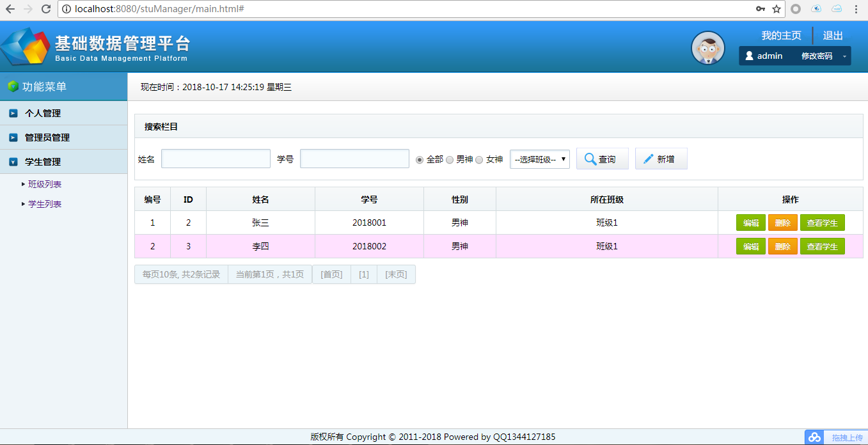
Task: Go to 我的主页
Action: 781,35
